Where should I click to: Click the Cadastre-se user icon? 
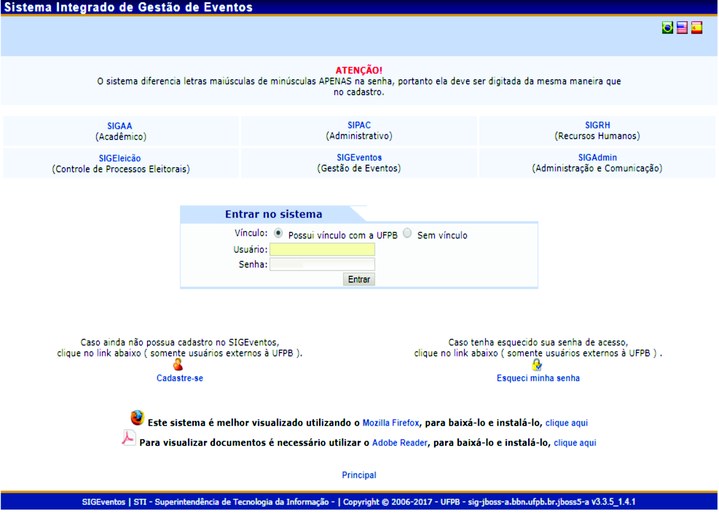179,365
